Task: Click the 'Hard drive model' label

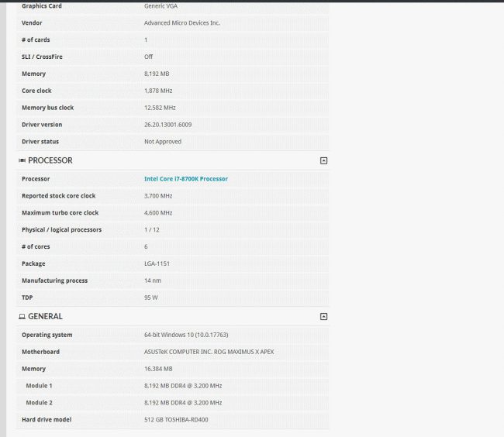Action: pos(47,420)
